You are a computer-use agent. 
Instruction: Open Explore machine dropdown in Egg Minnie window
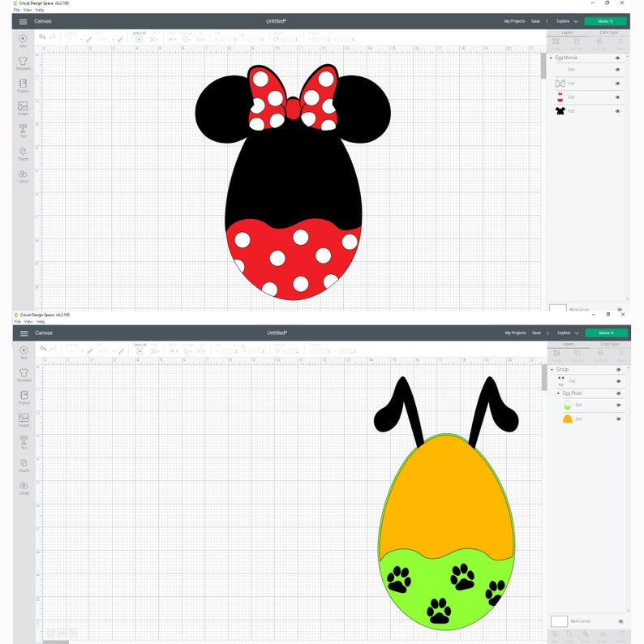click(x=567, y=21)
